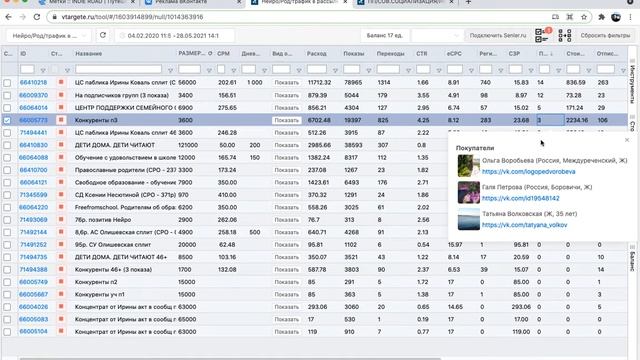Image resolution: width=640 pixels, height=360 pixels.
Task: Tick the checkbox for ad 66005104
Action: pos(7,332)
